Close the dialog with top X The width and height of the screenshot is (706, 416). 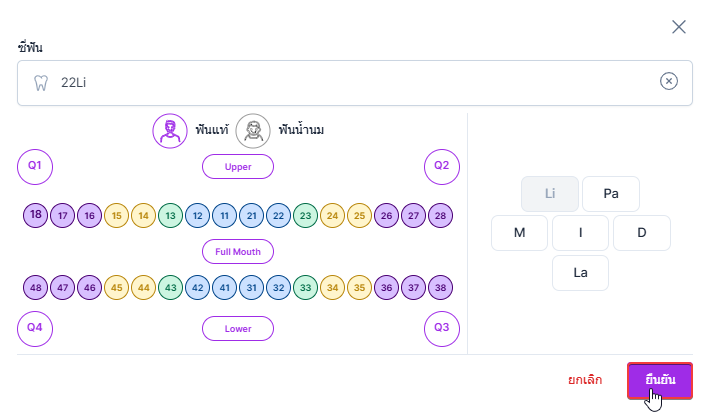(x=679, y=27)
